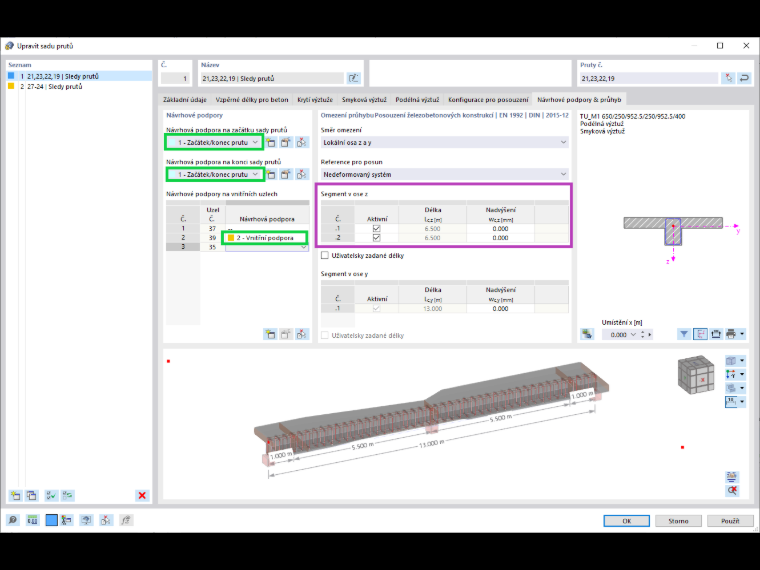Expand Směr omezení dropdown Lokální osa z a y
The height and width of the screenshot is (570, 760).
(563, 142)
